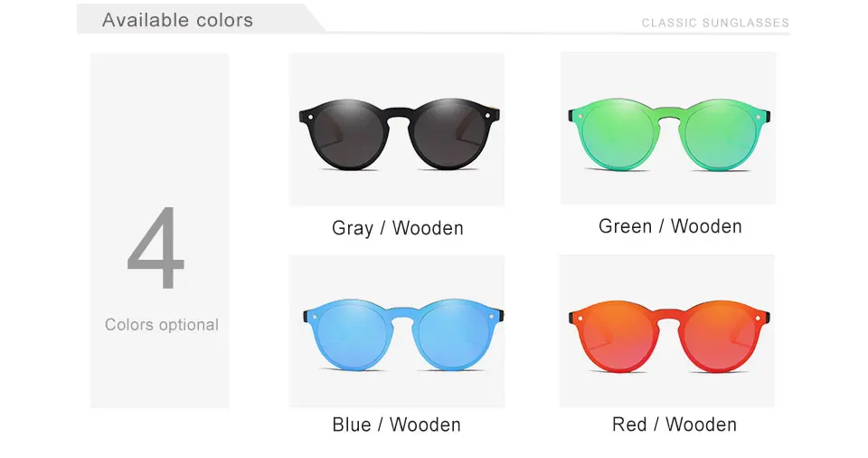
Task: Click the nose bridge of gray sunglasses
Action: click(x=400, y=112)
